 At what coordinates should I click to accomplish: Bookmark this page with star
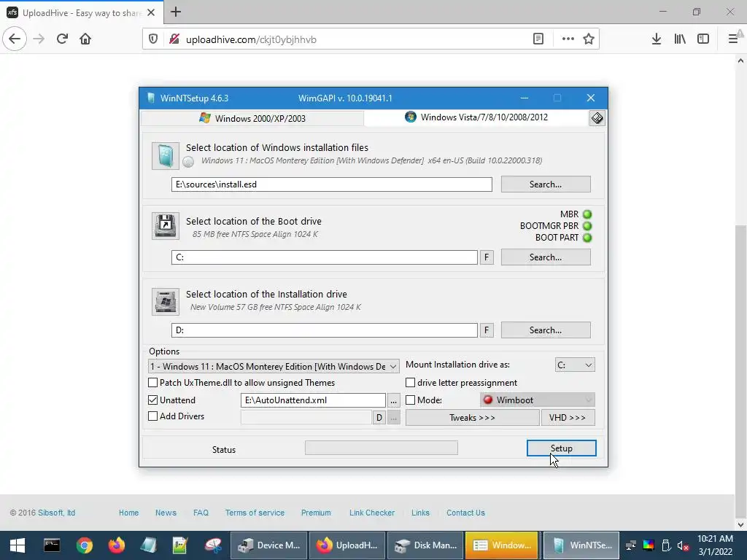coord(589,39)
